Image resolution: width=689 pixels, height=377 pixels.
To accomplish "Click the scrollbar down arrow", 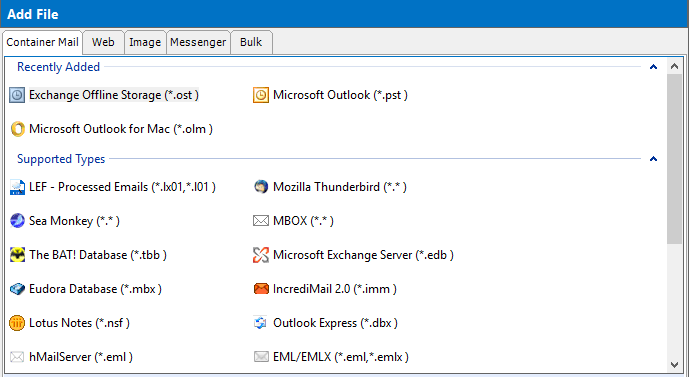I will point(675,364).
